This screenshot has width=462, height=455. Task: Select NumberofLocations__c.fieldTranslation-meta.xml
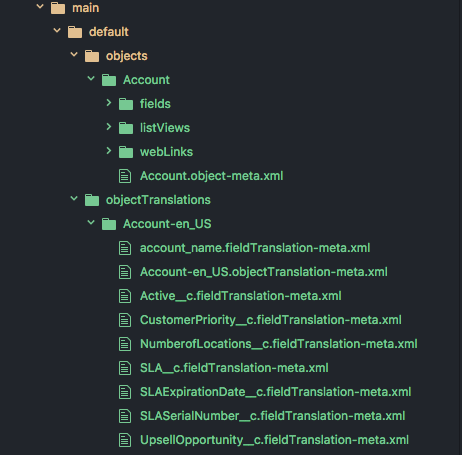pos(279,344)
